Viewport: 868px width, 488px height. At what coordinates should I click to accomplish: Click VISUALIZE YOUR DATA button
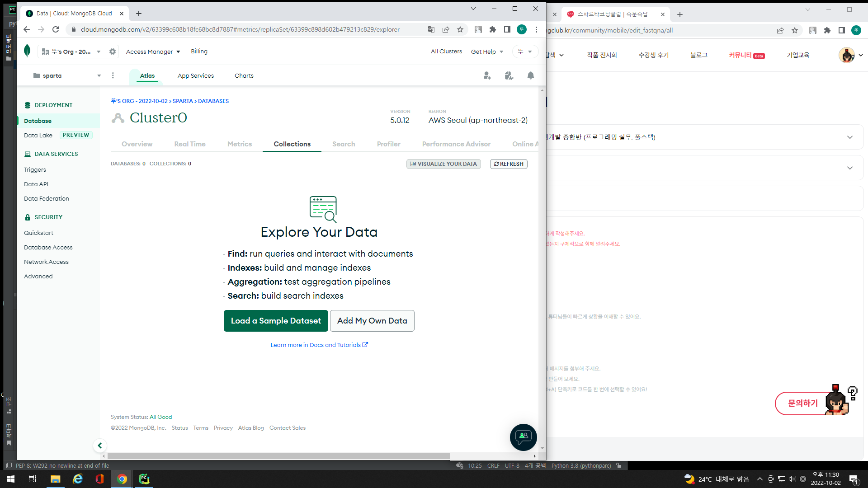click(x=443, y=164)
